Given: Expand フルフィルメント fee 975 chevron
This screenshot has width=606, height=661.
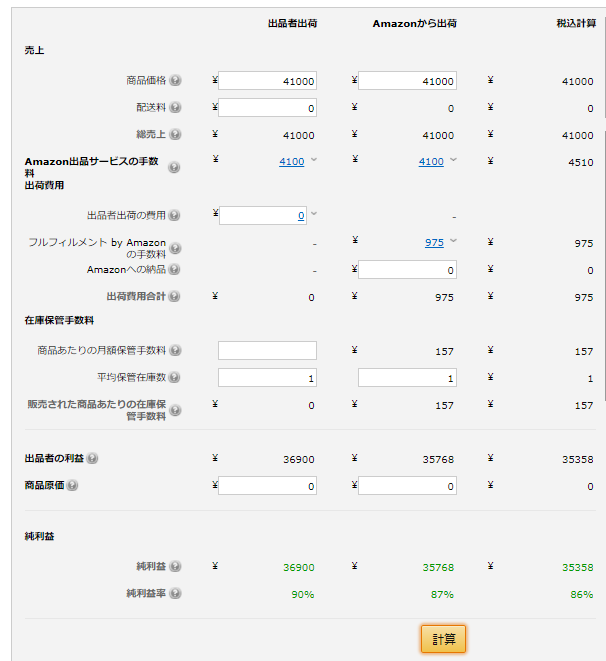Looking at the screenshot, I should [454, 241].
